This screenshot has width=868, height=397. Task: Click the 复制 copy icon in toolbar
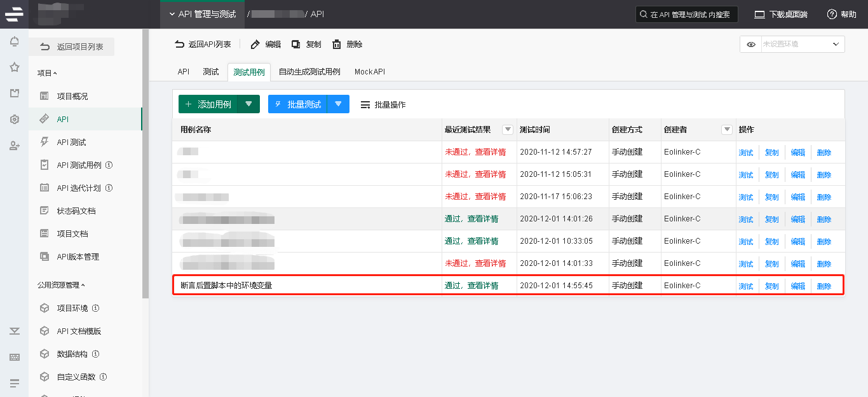[296, 45]
